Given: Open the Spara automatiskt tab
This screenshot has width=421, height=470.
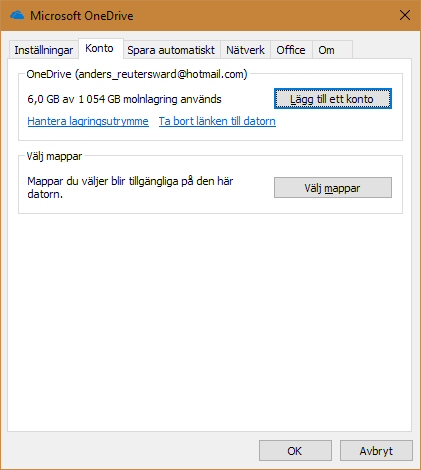Looking at the screenshot, I should (x=171, y=50).
